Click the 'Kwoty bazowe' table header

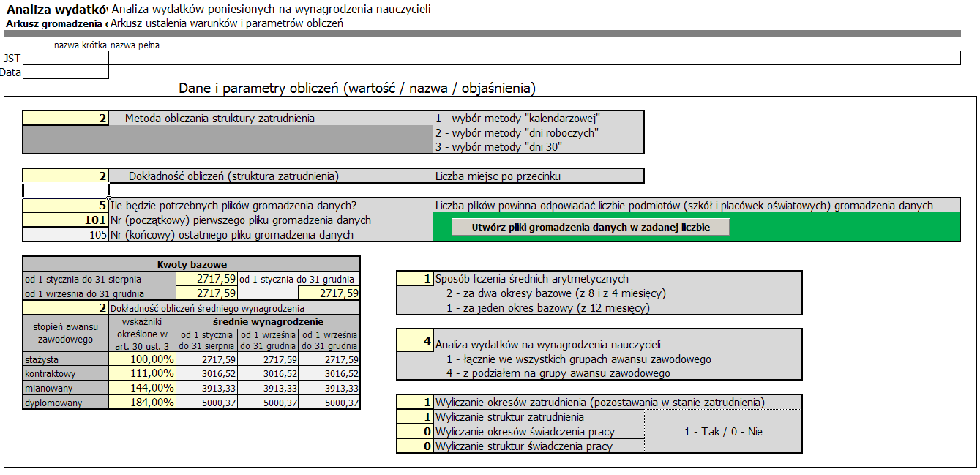tap(192, 264)
